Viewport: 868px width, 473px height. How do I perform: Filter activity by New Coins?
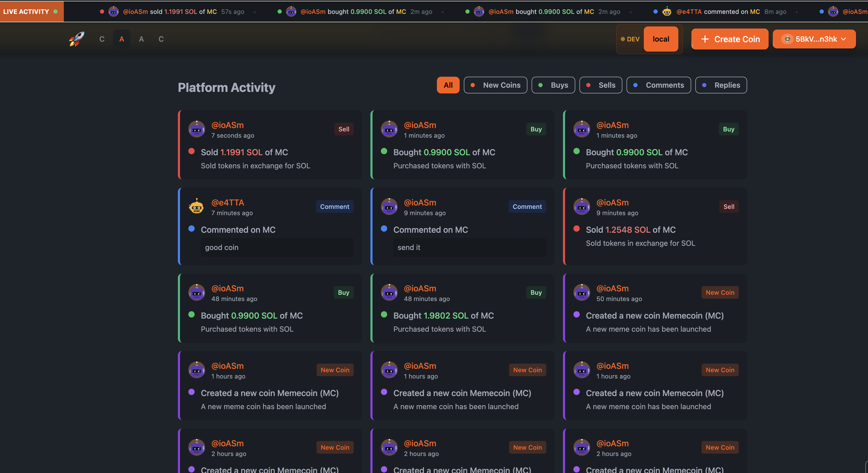pyautogui.click(x=495, y=85)
